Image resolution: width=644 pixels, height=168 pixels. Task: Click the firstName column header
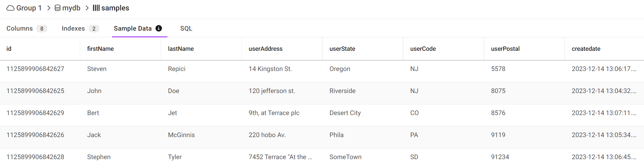100,49
